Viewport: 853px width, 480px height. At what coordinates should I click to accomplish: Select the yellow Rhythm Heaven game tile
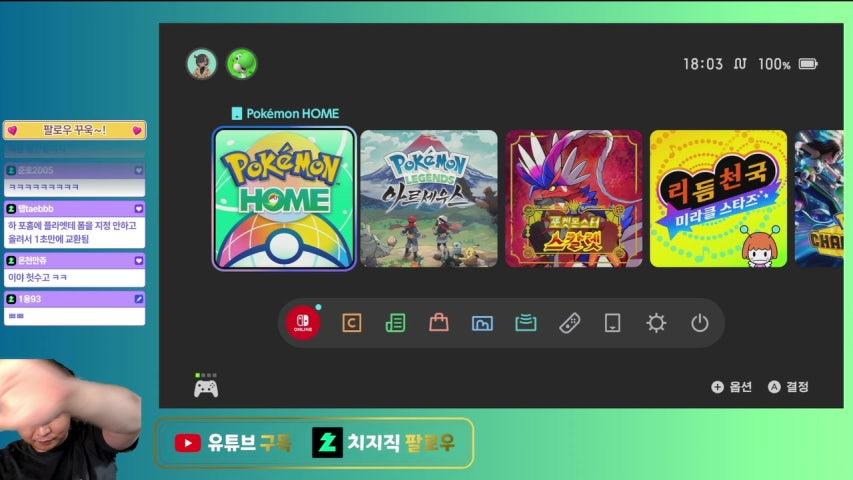719,199
